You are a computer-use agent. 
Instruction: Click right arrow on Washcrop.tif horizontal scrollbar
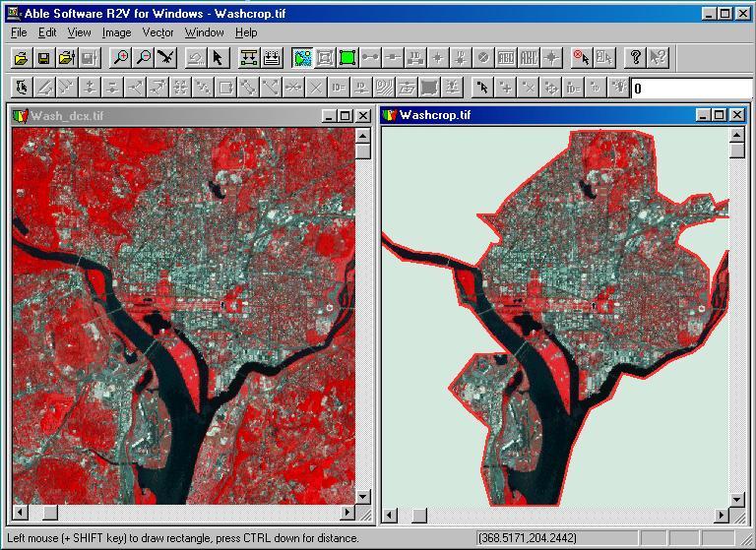pos(722,516)
